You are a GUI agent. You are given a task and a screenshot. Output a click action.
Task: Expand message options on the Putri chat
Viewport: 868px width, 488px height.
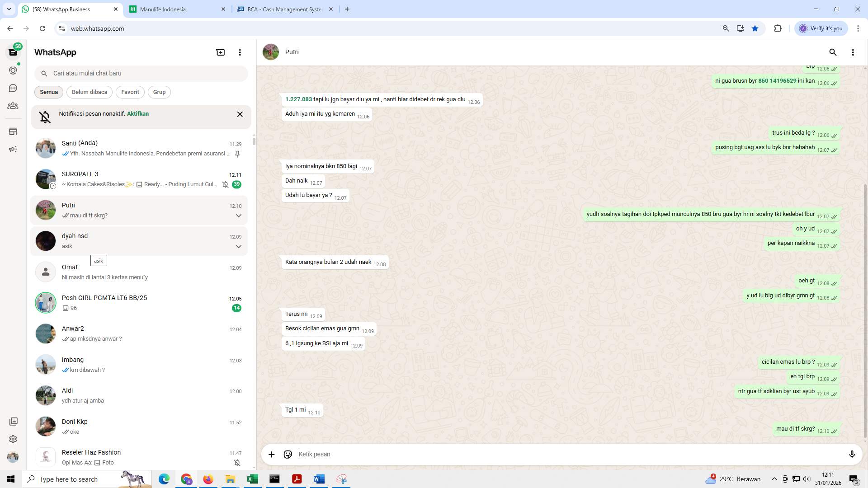(x=238, y=216)
